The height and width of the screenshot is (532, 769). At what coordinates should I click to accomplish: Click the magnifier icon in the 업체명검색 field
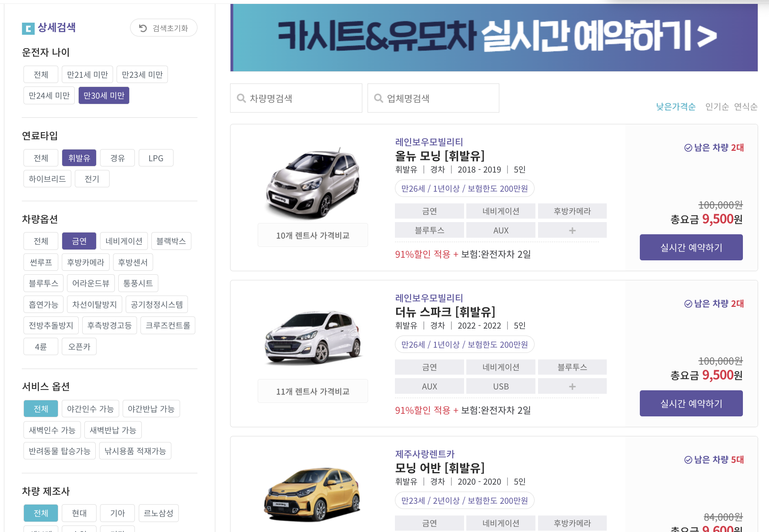point(378,98)
